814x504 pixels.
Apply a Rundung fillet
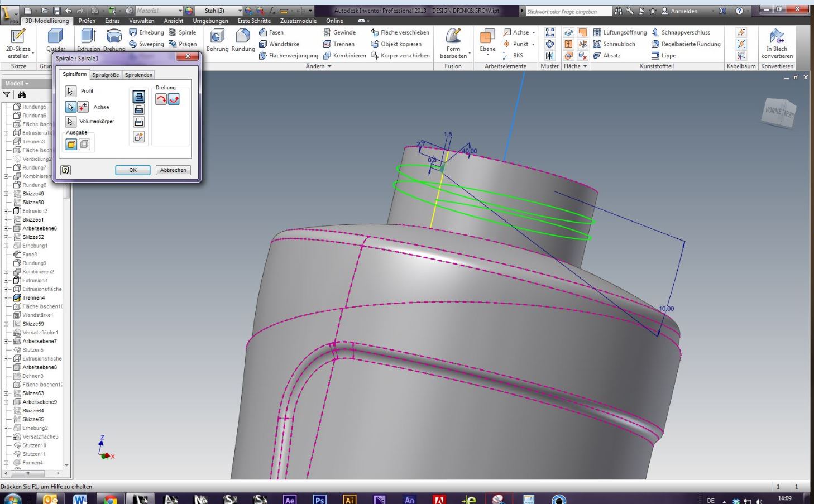[243, 40]
